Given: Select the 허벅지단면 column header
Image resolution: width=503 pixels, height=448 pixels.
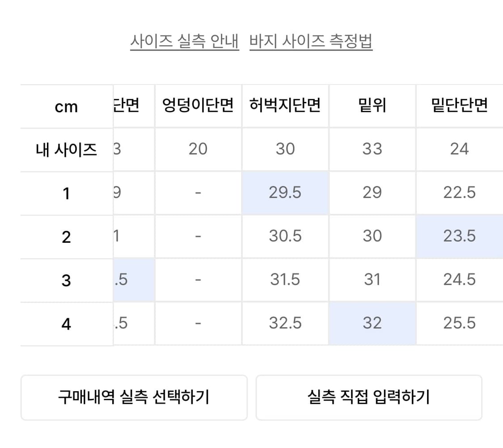Looking at the screenshot, I should [285, 106].
